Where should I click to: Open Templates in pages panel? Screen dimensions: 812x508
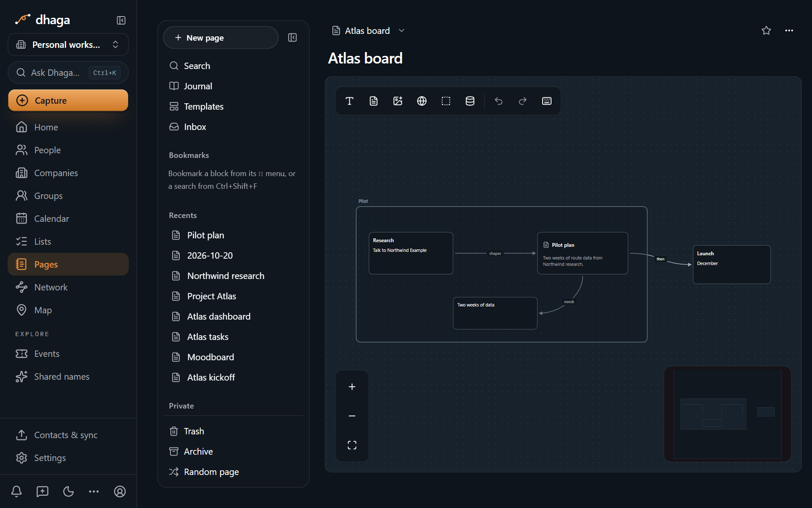[233, 106]
